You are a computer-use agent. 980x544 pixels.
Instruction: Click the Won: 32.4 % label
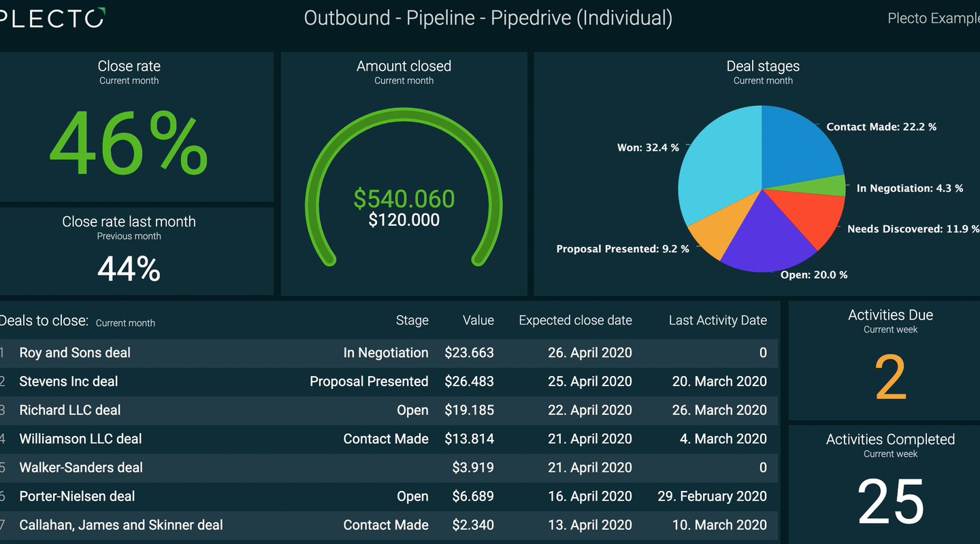647,148
